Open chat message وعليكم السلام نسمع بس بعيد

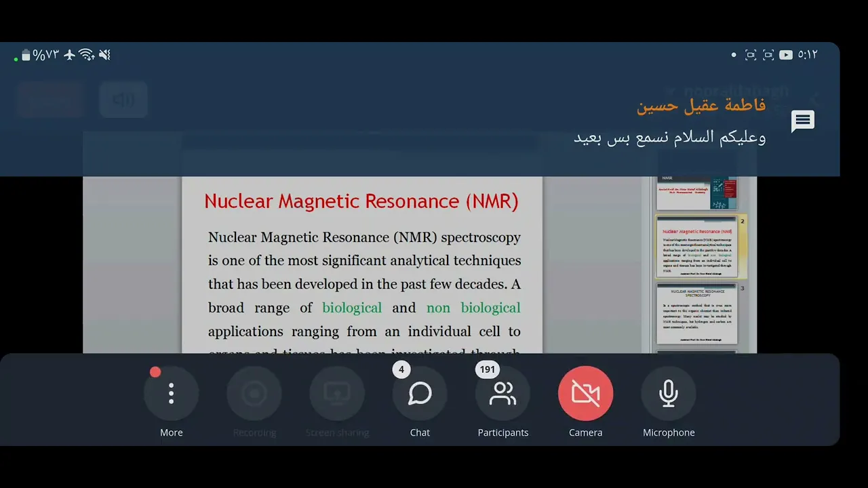tap(670, 138)
